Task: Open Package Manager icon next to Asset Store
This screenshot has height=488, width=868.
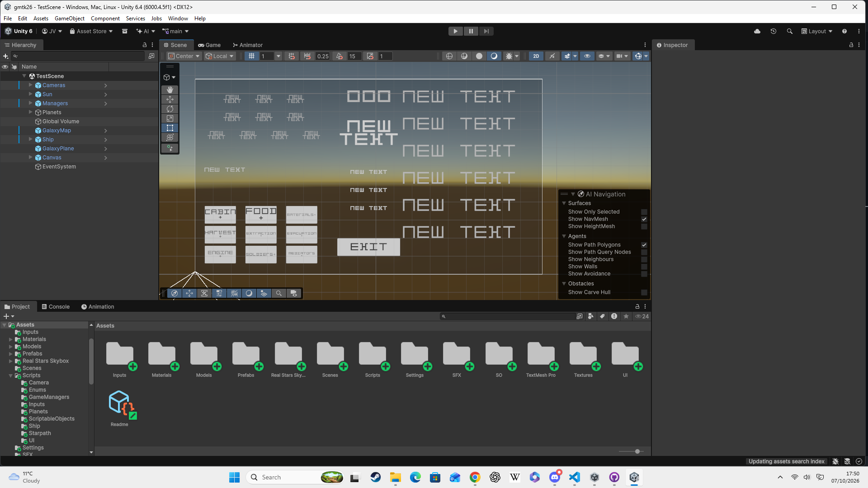Action: 125,31
